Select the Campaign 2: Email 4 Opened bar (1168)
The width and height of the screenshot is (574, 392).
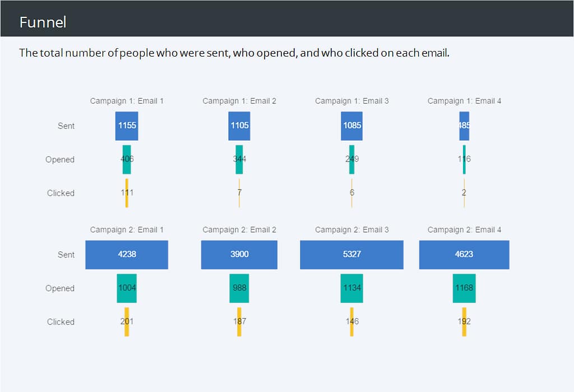click(x=464, y=288)
